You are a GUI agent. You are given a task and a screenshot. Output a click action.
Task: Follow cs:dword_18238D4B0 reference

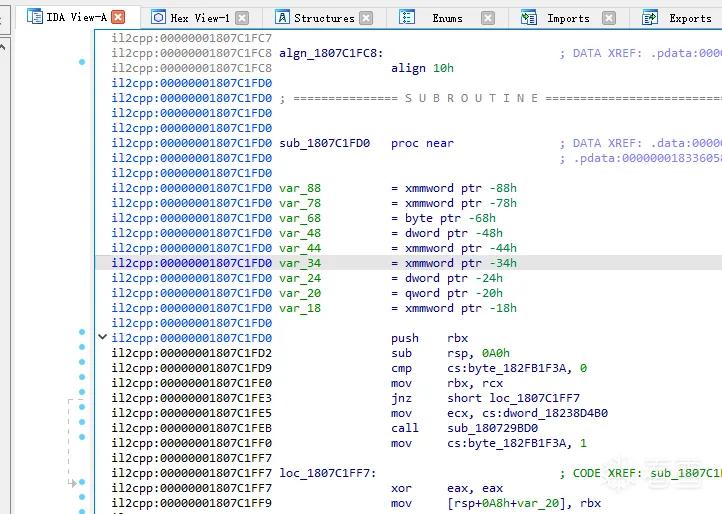[x=545, y=413]
